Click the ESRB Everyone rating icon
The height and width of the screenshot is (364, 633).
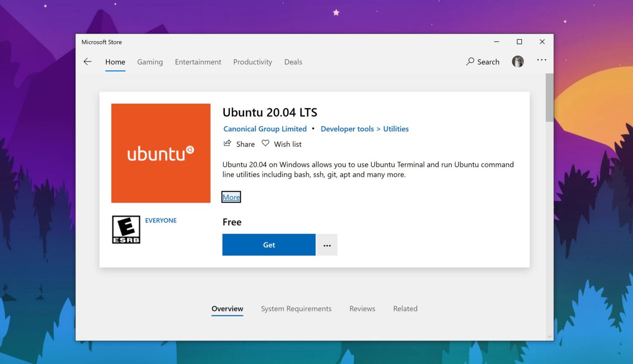coord(126,229)
